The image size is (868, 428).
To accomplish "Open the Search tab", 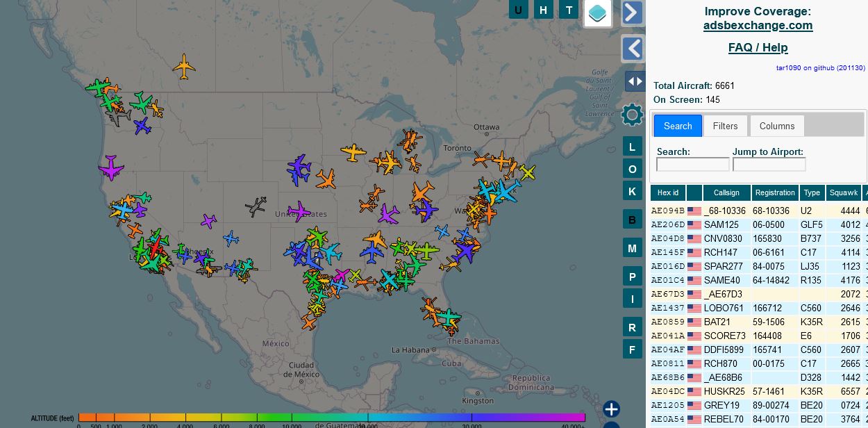I will point(678,126).
